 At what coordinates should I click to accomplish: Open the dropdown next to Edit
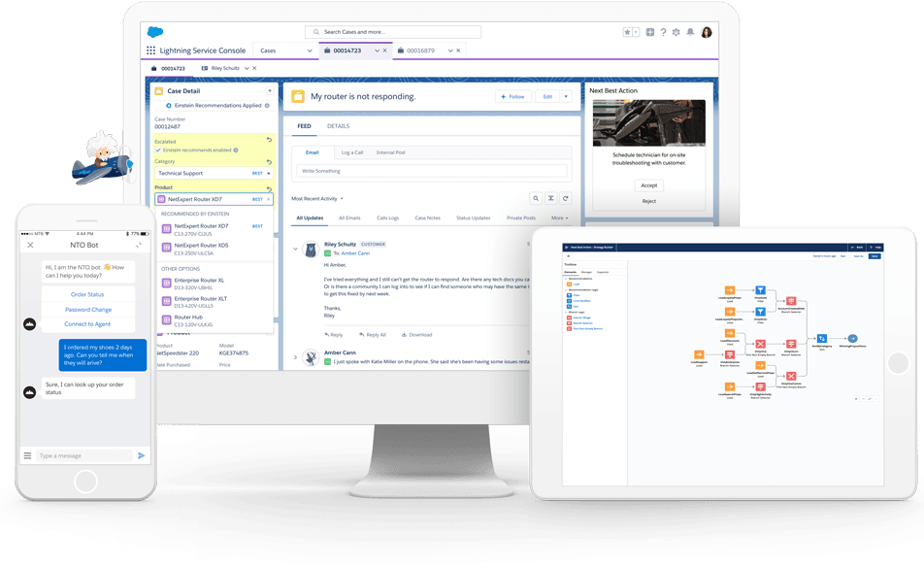[x=566, y=97]
